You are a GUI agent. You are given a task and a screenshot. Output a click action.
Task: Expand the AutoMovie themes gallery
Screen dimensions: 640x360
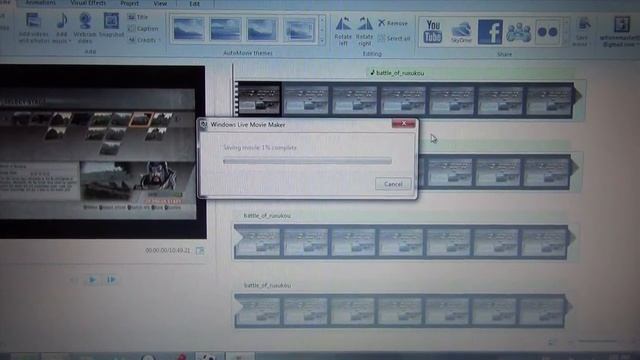322,40
